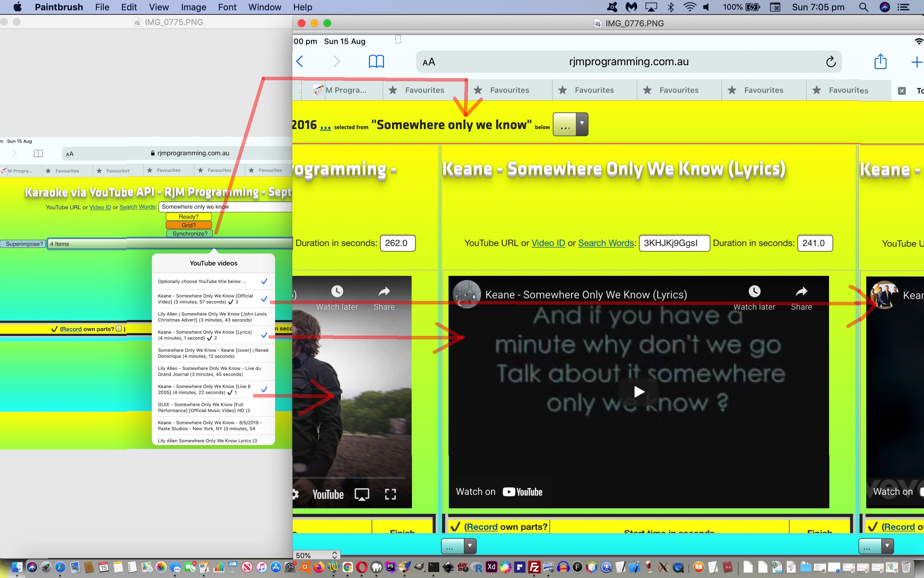Select Keane Lyrics 4 minutes list entry
Image resolution: width=924 pixels, height=578 pixels.
tap(213, 335)
